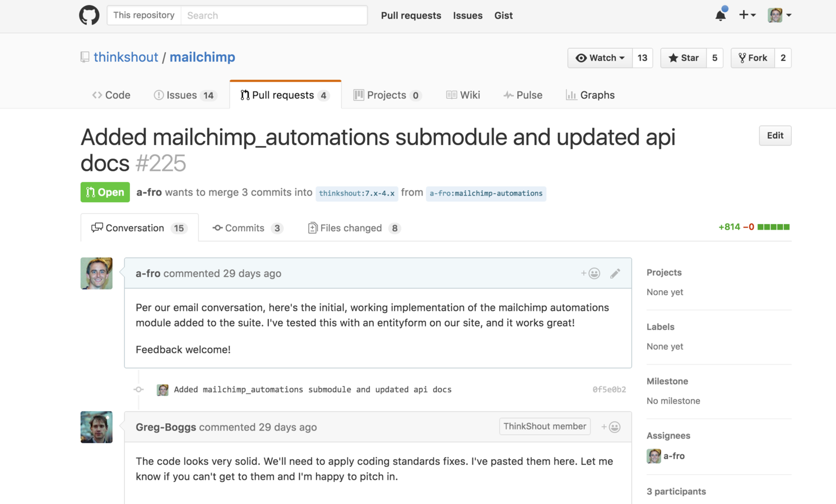Open user avatar profile menu
836x504 pixels.
click(x=779, y=15)
